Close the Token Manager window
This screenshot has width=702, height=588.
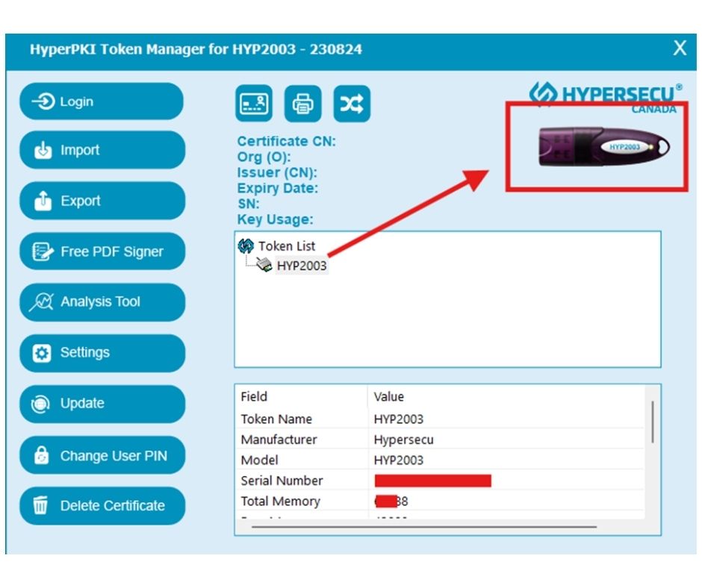tap(680, 48)
